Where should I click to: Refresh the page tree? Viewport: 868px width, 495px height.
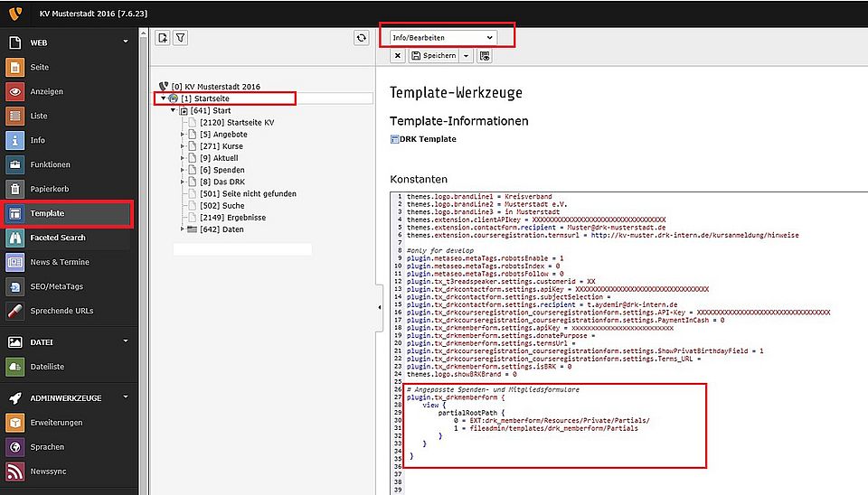(x=362, y=37)
